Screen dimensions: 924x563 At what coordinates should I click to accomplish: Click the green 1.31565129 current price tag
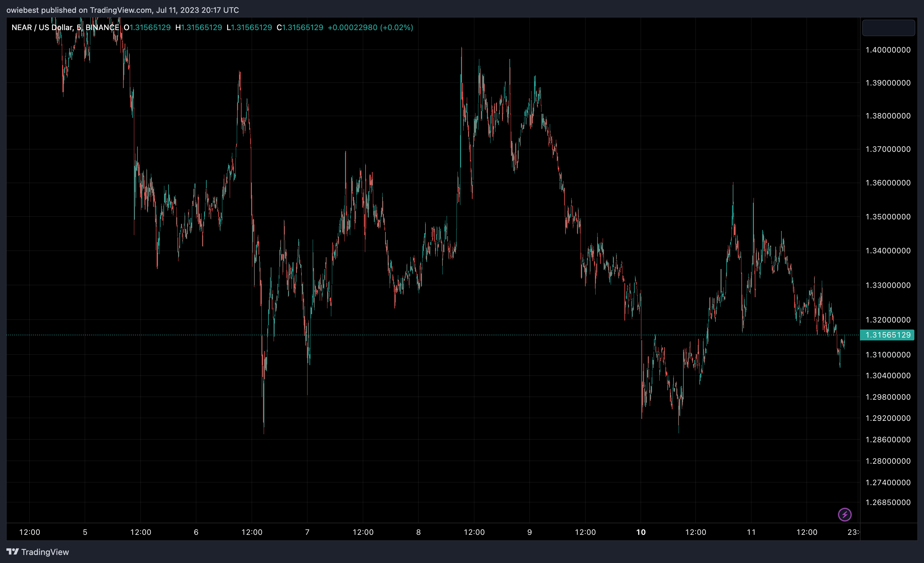(x=887, y=335)
